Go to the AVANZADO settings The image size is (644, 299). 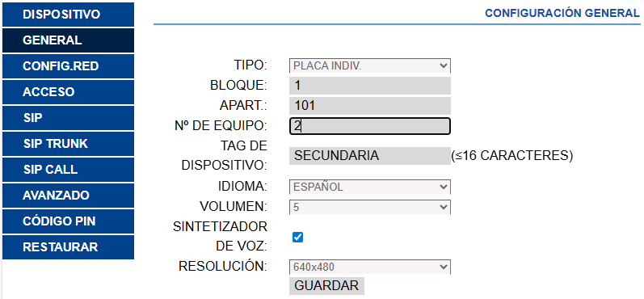click(x=68, y=196)
